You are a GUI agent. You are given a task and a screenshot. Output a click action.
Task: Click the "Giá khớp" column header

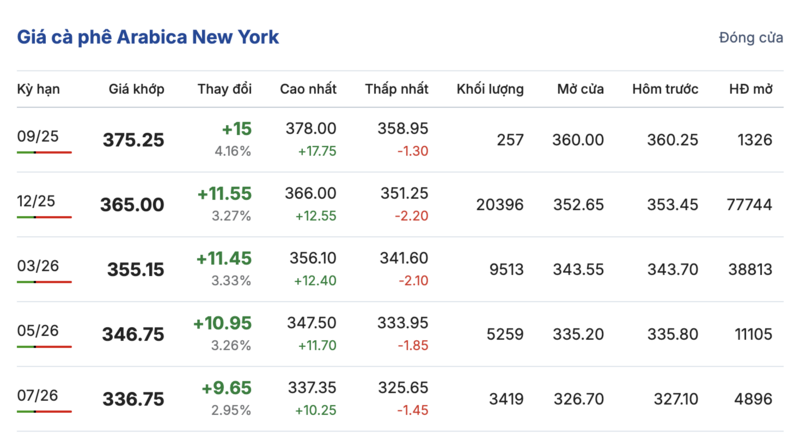[136, 89]
